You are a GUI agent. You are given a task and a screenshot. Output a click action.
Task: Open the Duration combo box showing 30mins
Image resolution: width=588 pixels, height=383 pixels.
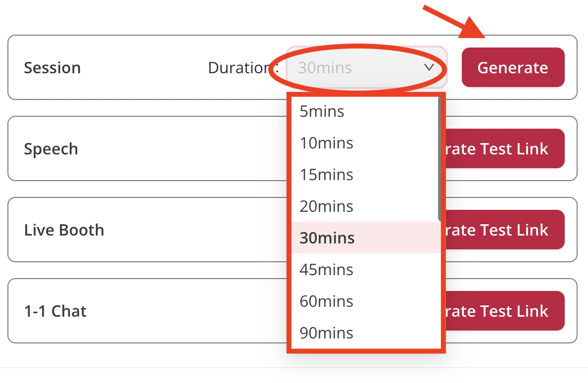pyautogui.click(x=366, y=67)
